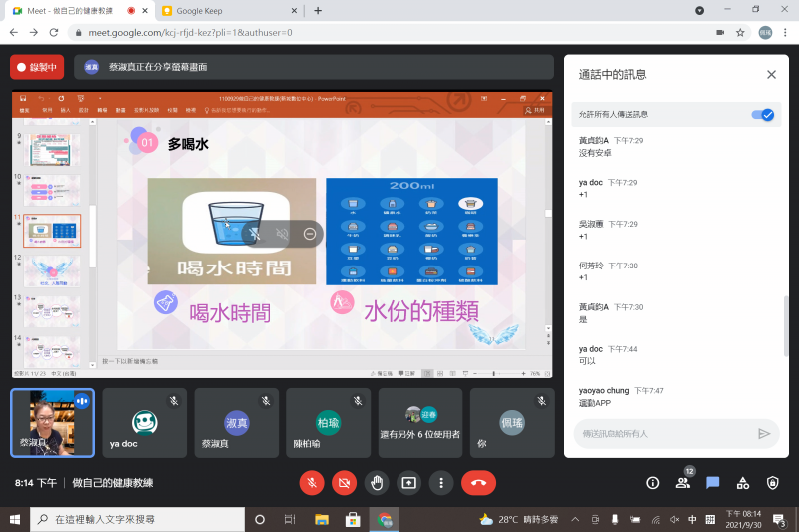Viewport: 799px width, 532px height.
Task: Open more options three-dot menu in Meet
Action: click(441, 483)
